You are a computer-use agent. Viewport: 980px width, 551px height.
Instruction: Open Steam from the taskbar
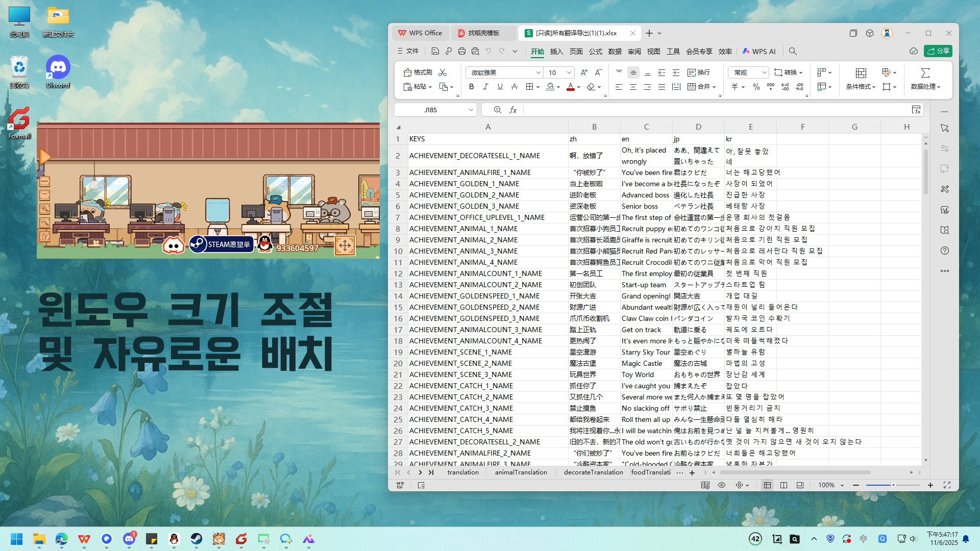pos(196,539)
